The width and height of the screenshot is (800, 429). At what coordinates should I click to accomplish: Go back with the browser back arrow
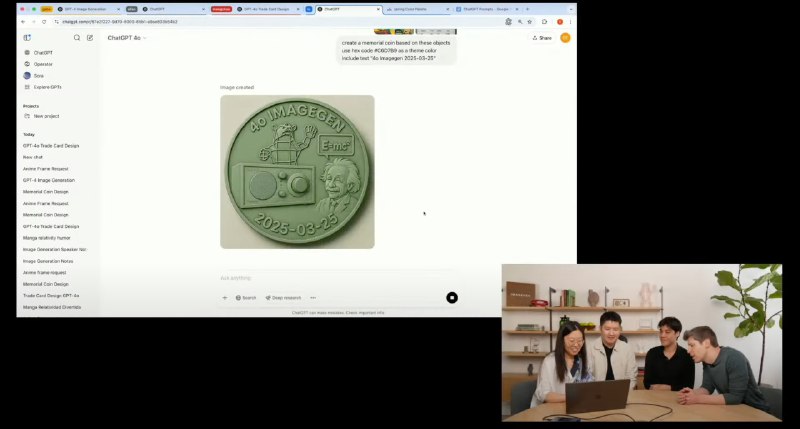point(23,22)
